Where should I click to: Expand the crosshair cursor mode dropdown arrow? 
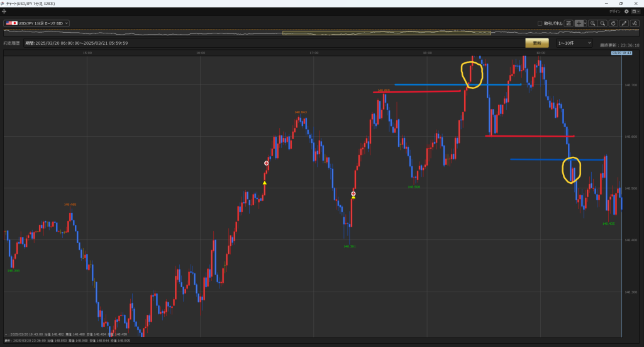tap(586, 23)
